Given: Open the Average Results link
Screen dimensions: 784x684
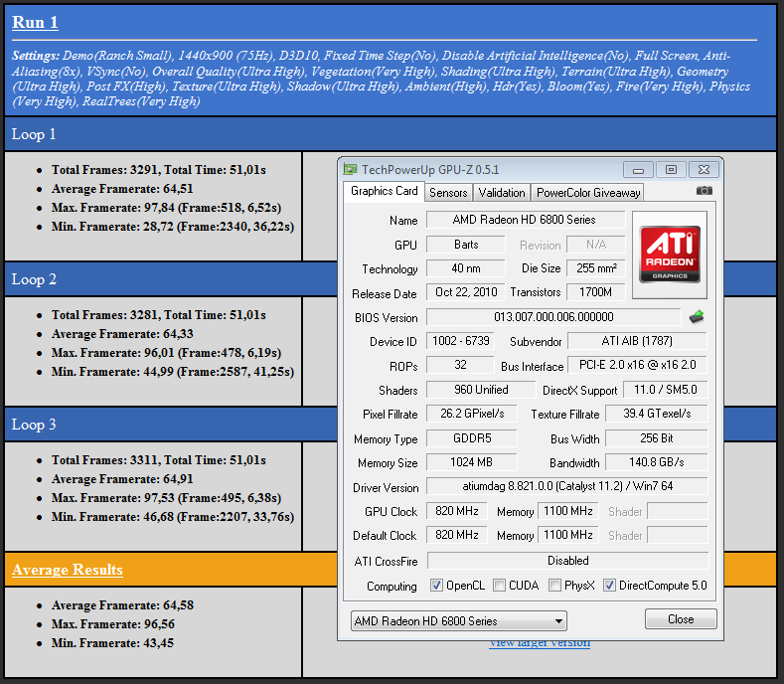Looking at the screenshot, I should 68,570.
